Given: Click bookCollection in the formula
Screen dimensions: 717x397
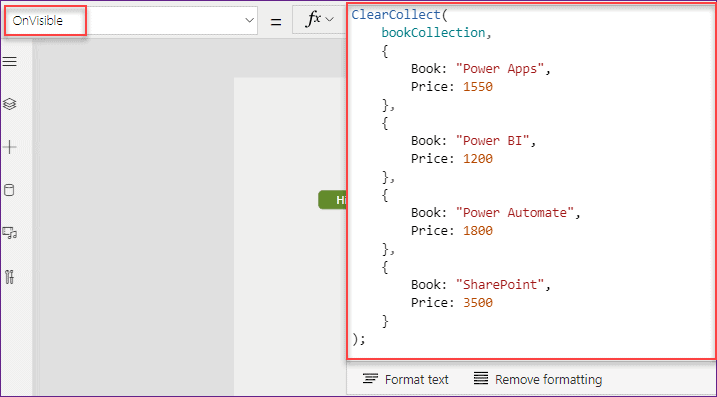Looking at the screenshot, I should tap(433, 33).
